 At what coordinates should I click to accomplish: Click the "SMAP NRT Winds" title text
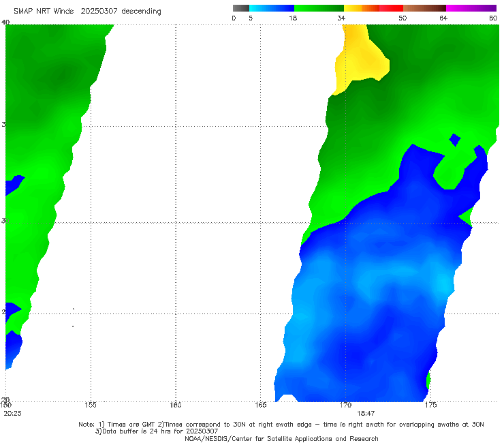(x=44, y=11)
